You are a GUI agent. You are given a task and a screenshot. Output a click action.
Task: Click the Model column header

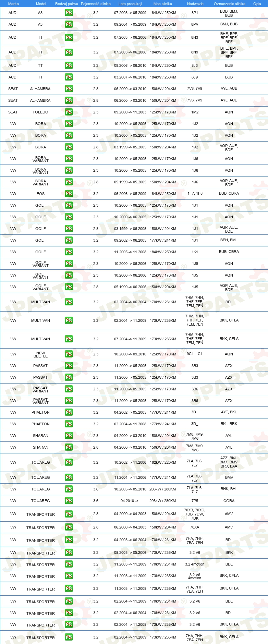pos(41,4)
